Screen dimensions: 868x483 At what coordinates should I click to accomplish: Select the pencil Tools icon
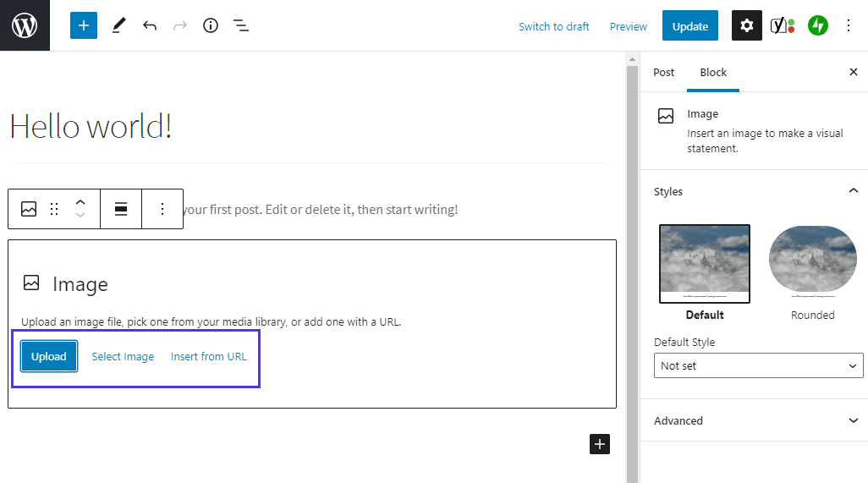pos(118,25)
